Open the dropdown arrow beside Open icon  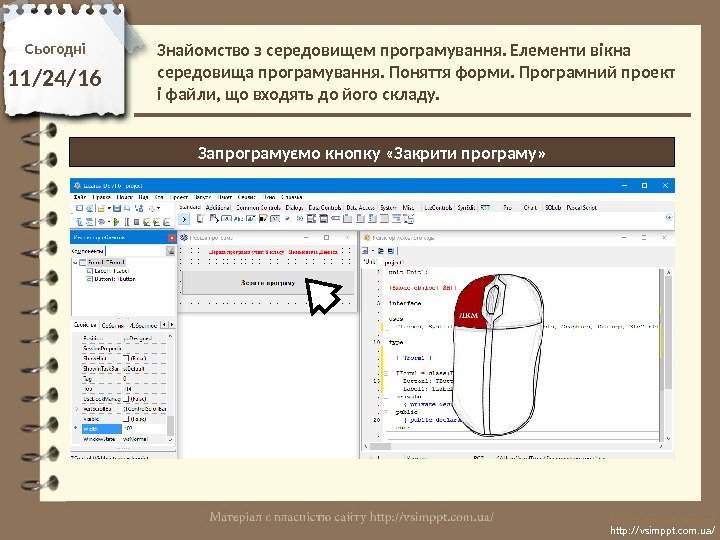109,208
